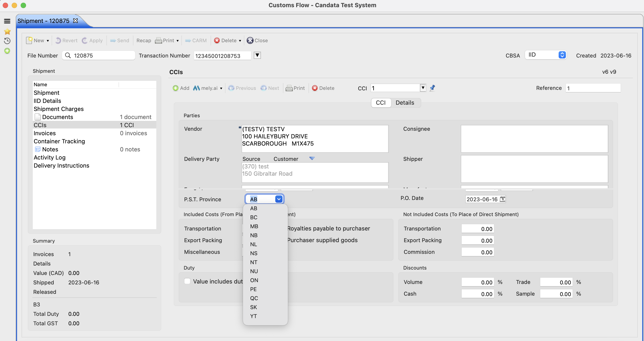Click the shipment Print printer icon
The image size is (644, 341).
[x=158, y=40]
